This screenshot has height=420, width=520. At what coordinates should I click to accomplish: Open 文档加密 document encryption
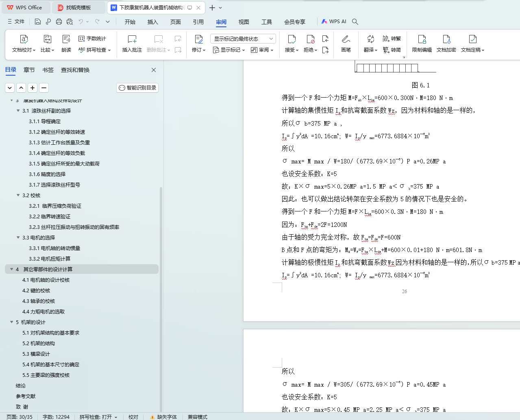pos(446,44)
